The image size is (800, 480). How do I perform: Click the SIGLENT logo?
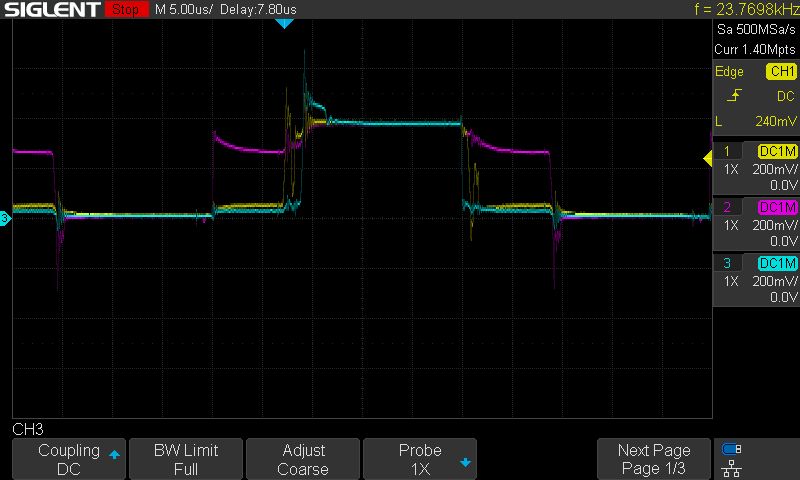coord(52,9)
